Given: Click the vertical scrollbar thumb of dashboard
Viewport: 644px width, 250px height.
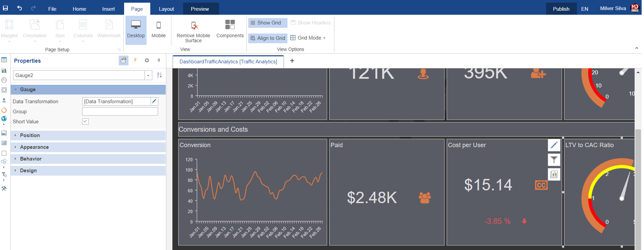Looking at the screenshot, I should click(x=638, y=189).
